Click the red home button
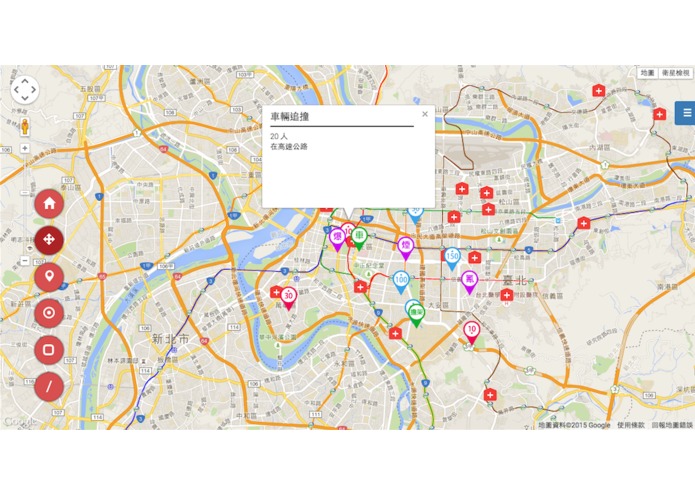Viewport: 695px width, 494px height. click(49, 203)
